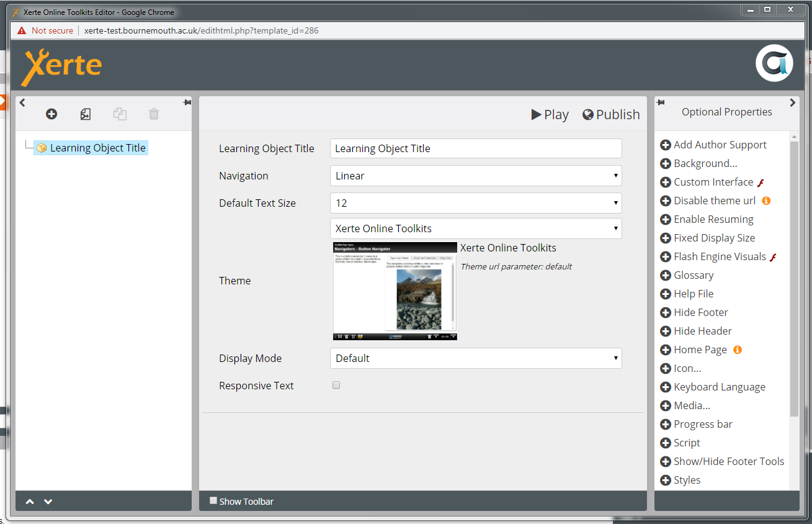Move selected item down in tree
The image size is (812, 524).
pos(48,502)
